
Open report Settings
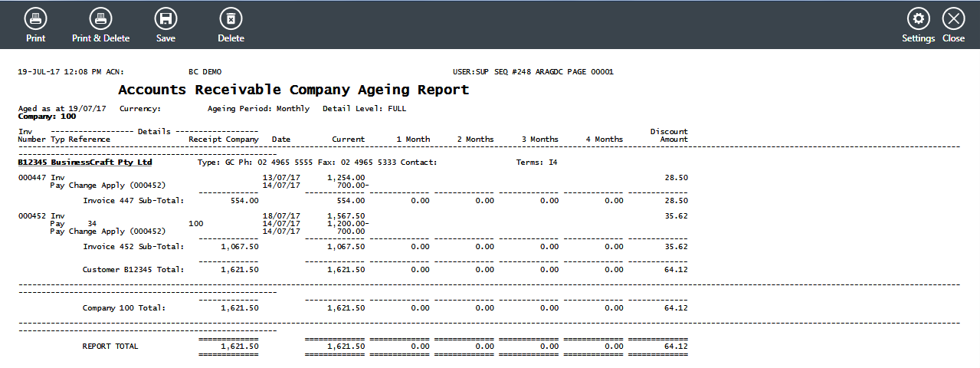point(918,25)
